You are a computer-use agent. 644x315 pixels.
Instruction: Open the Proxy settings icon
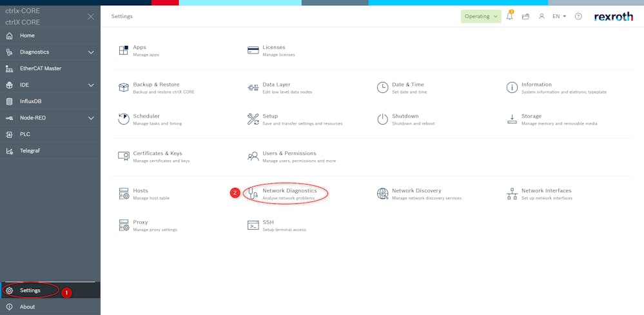click(124, 225)
